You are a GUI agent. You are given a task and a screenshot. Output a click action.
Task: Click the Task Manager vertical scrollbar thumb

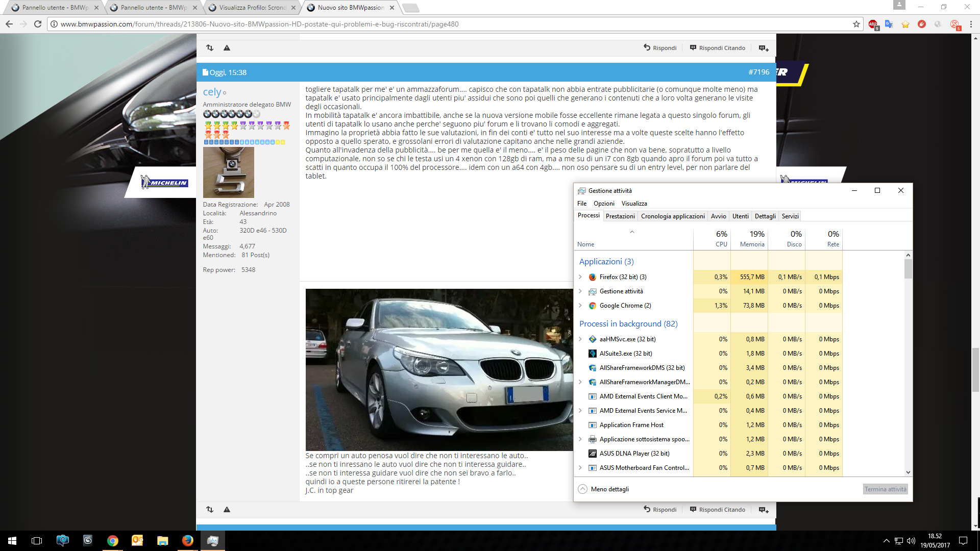(908, 268)
